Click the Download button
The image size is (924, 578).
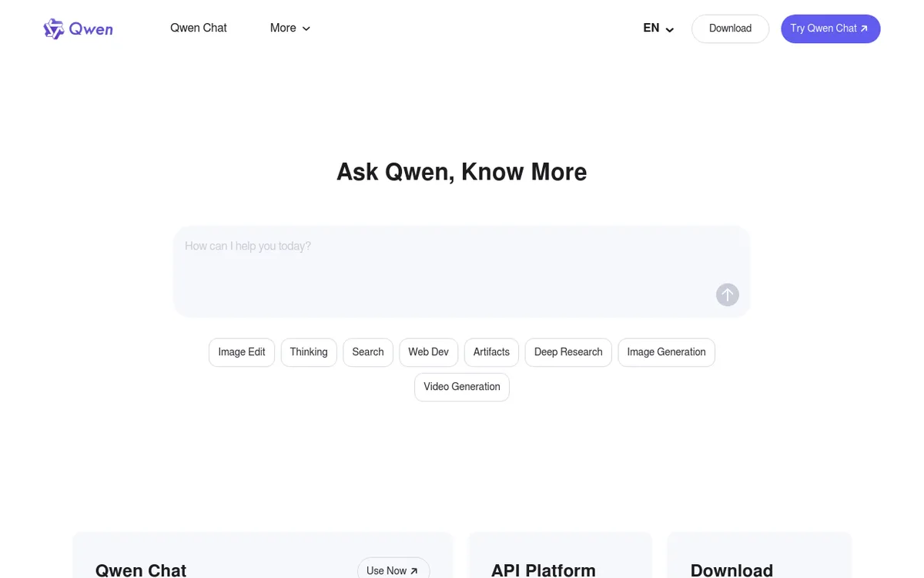(730, 28)
